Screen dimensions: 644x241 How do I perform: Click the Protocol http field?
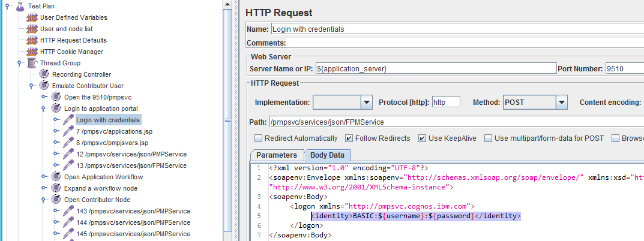pos(446,103)
